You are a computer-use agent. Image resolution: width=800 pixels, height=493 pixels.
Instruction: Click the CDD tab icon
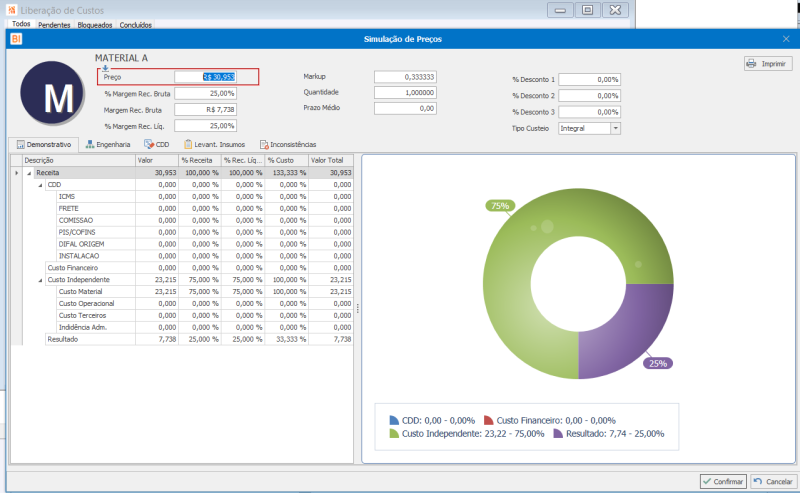point(149,144)
